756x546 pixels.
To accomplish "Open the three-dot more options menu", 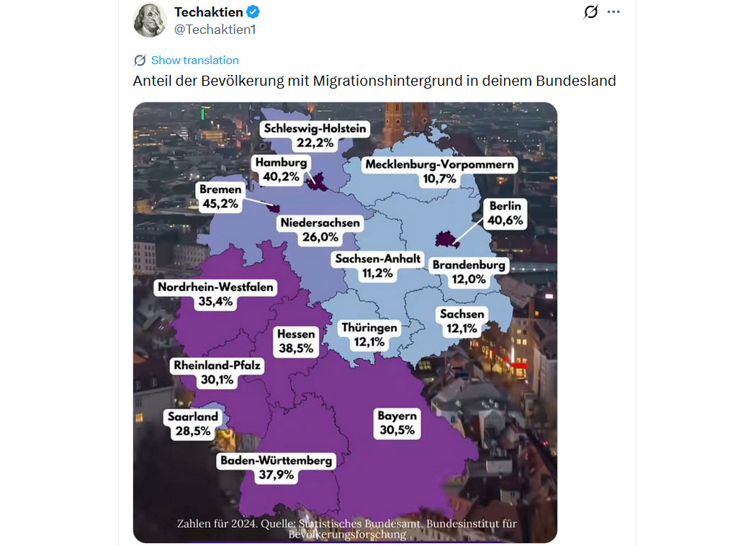I will point(613,12).
